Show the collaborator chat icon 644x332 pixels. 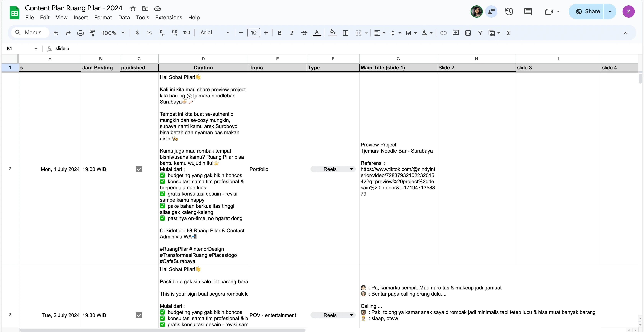(x=491, y=12)
